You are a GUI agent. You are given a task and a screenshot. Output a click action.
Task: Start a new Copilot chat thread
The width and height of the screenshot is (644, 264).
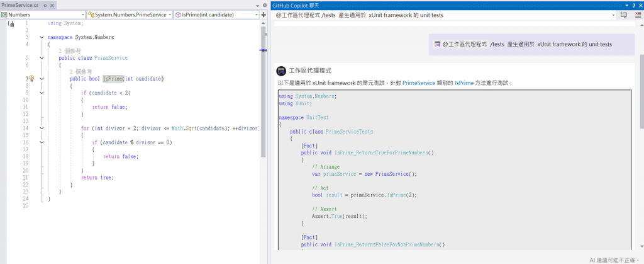pos(623,15)
